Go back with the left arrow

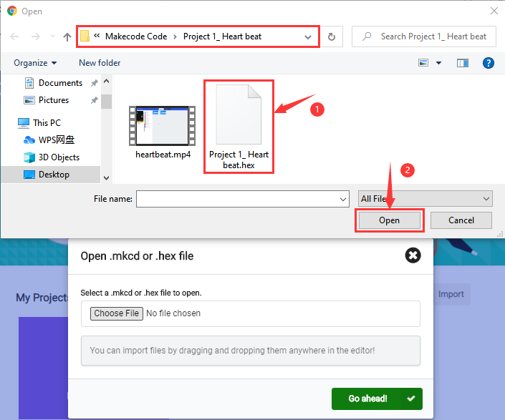pos(14,36)
